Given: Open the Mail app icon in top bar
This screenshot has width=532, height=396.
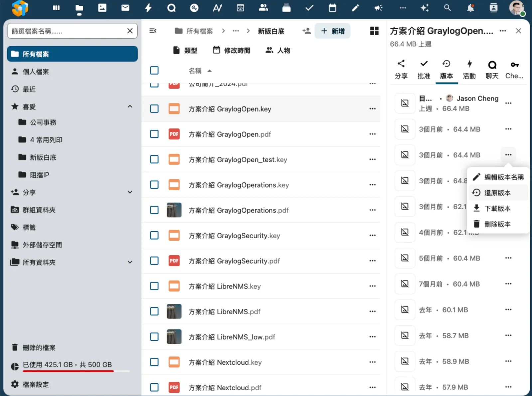Looking at the screenshot, I should (125, 8).
